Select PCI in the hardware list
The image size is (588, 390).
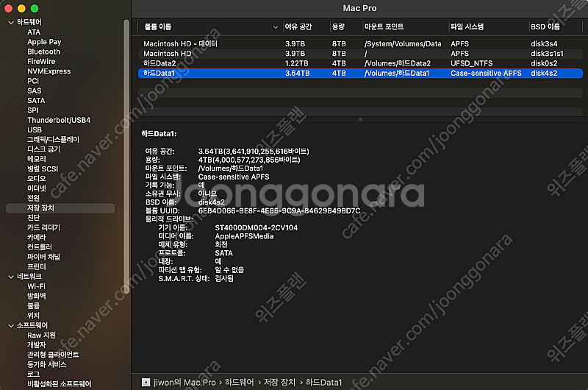(x=33, y=81)
